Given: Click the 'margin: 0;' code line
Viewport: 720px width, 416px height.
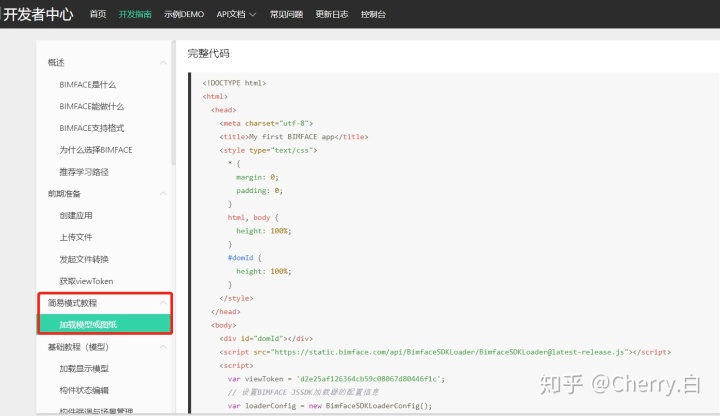Looking at the screenshot, I should (x=258, y=177).
